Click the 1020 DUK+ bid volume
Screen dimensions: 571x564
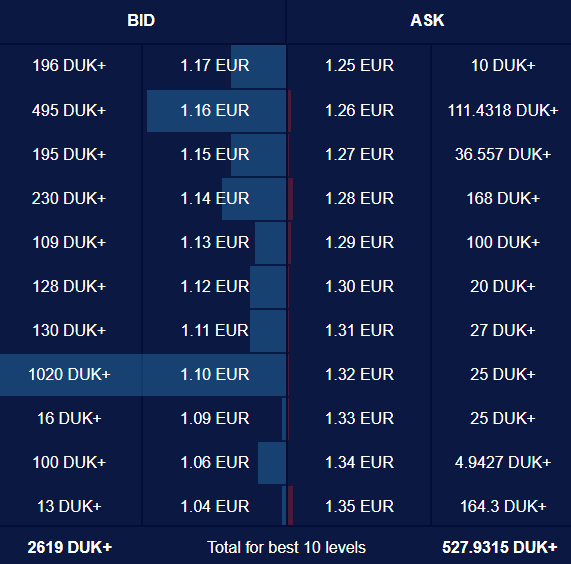pyautogui.click(x=69, y=374)
